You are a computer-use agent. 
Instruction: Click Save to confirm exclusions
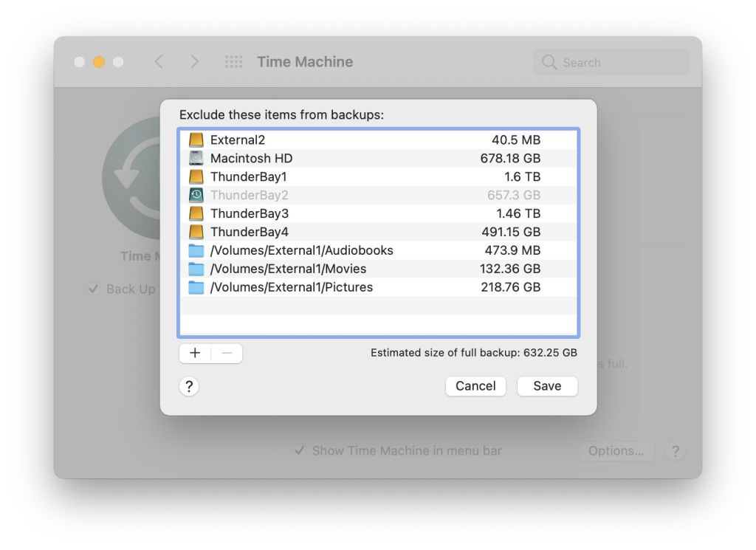[x=546, y=386]
